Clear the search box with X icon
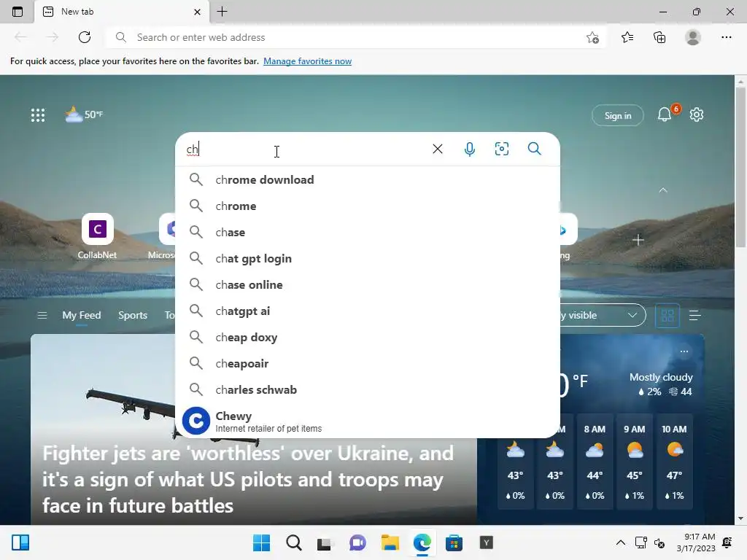This screenshot has height=560, width=747. coord(438,149)
